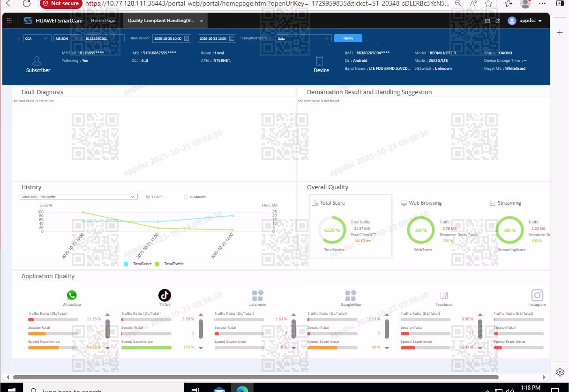
Task: Click the Streaming chart icon
Action: 493,203
